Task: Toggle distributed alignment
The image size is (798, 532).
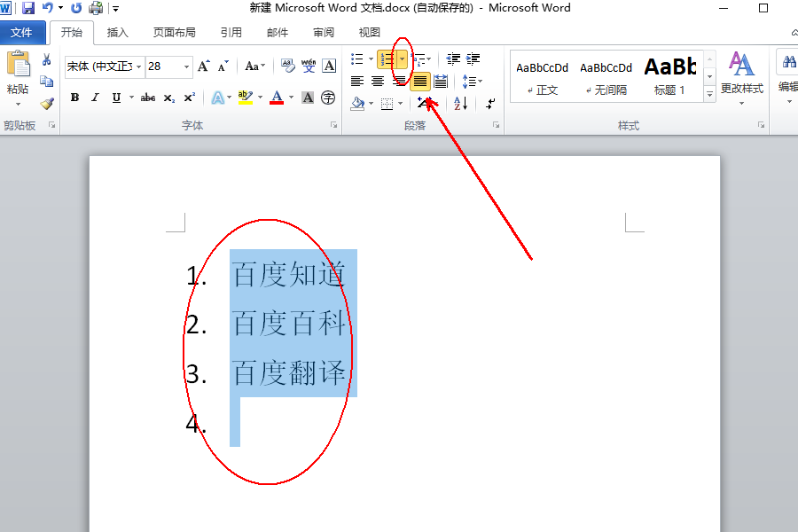Action: click(x=441, y=81)
